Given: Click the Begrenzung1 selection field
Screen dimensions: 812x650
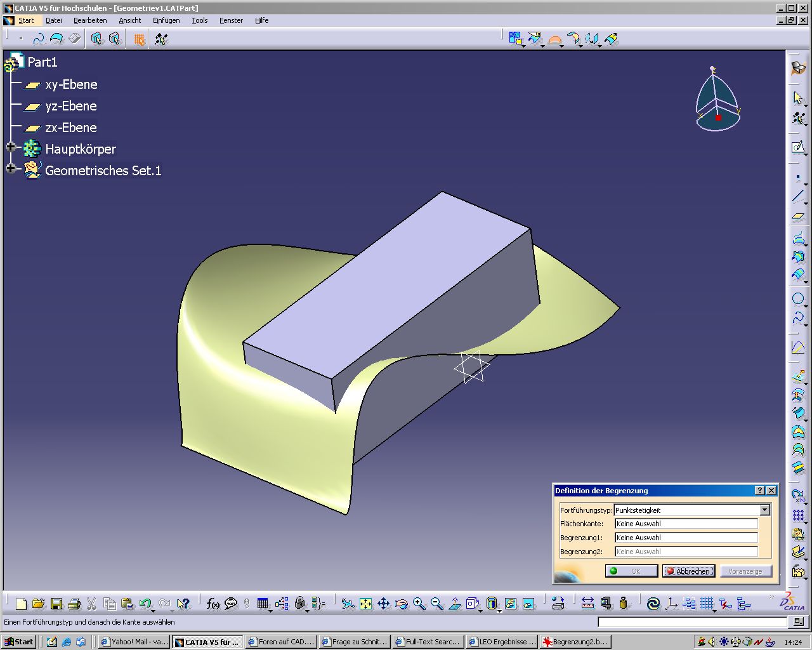Looking at the screenshot, I should tap(686, 538).
